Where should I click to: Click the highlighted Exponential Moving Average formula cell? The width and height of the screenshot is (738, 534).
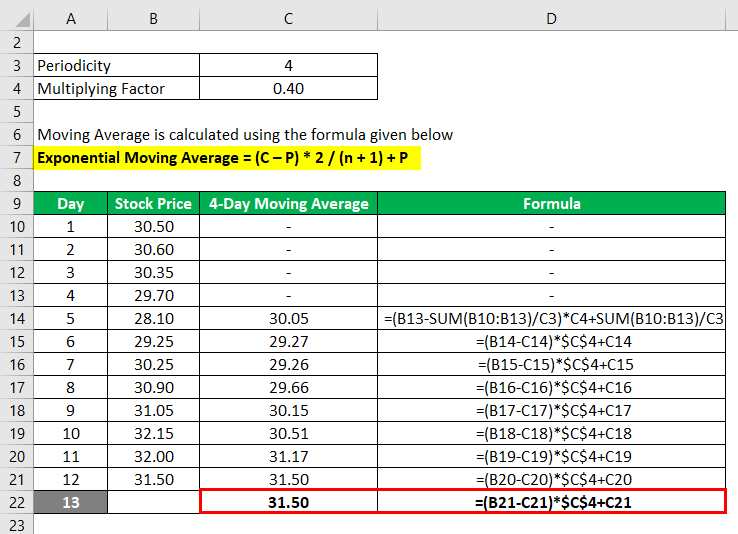click(x=227, y=158)
